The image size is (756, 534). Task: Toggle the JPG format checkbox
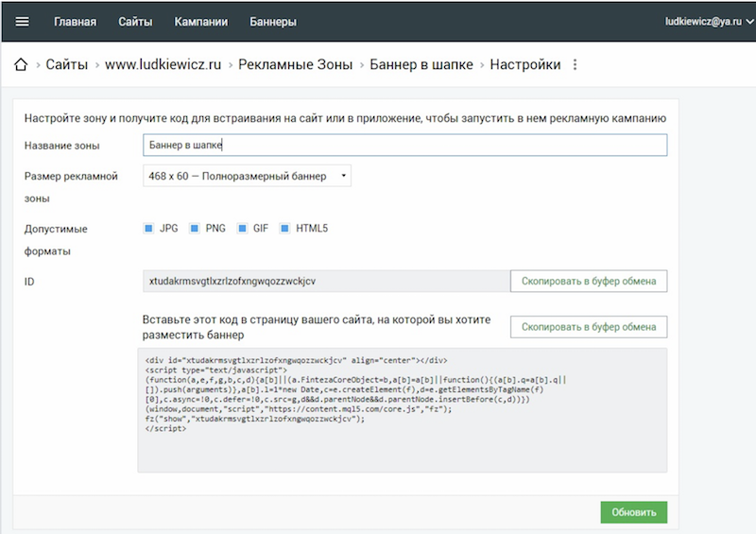148,228
